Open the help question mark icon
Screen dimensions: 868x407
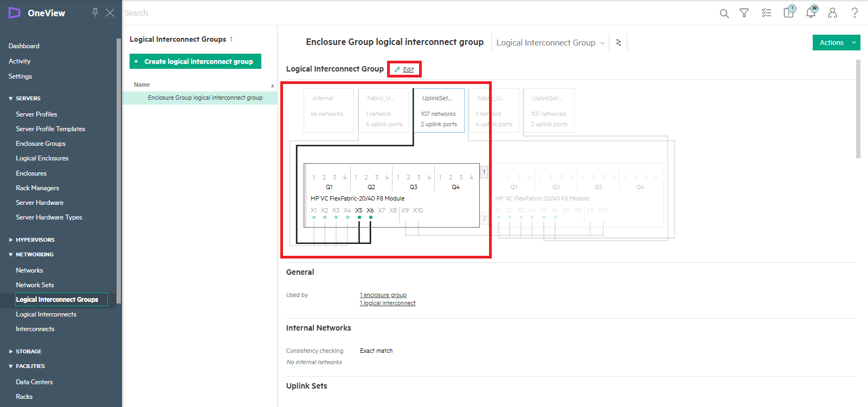tap(854, 13)
